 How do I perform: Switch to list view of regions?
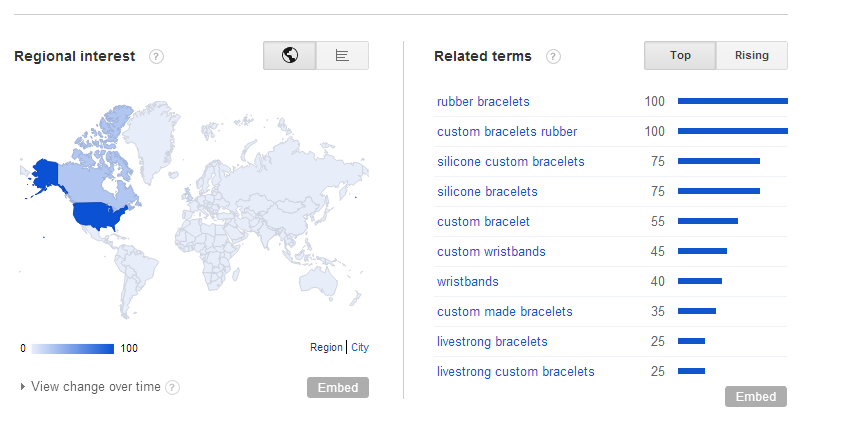pos(342,55)
